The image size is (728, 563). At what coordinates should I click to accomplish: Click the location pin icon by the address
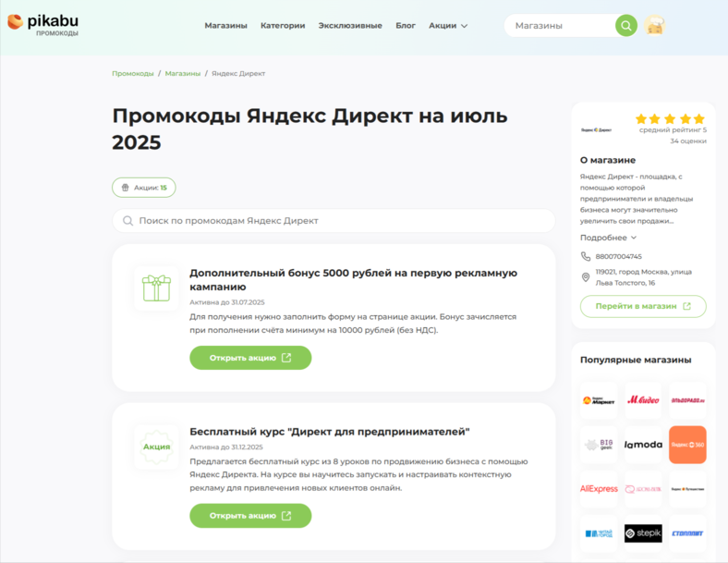click(x=586, y=277)
